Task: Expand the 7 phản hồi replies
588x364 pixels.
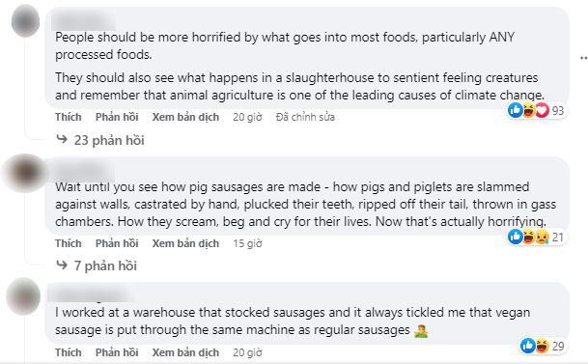Action: (97, 266)
